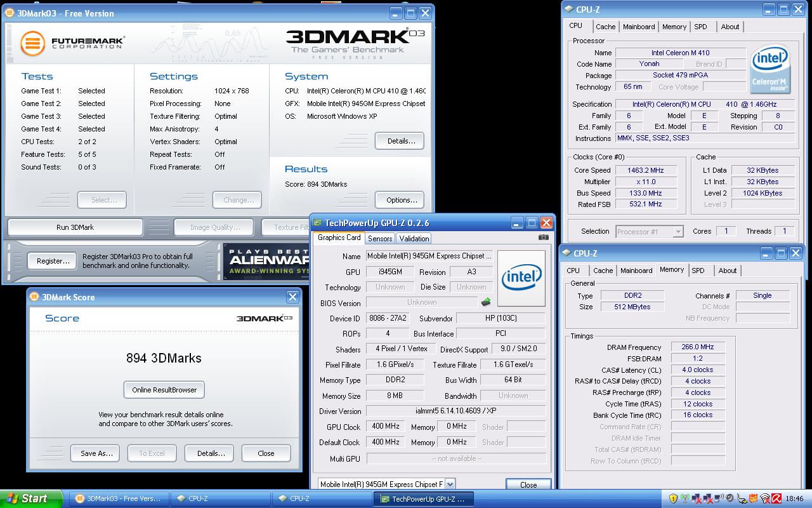Viewport: 812px width, 508px height.
Task: Click the Avira red umbrella tray icon
Action: [x=776, y=498]
